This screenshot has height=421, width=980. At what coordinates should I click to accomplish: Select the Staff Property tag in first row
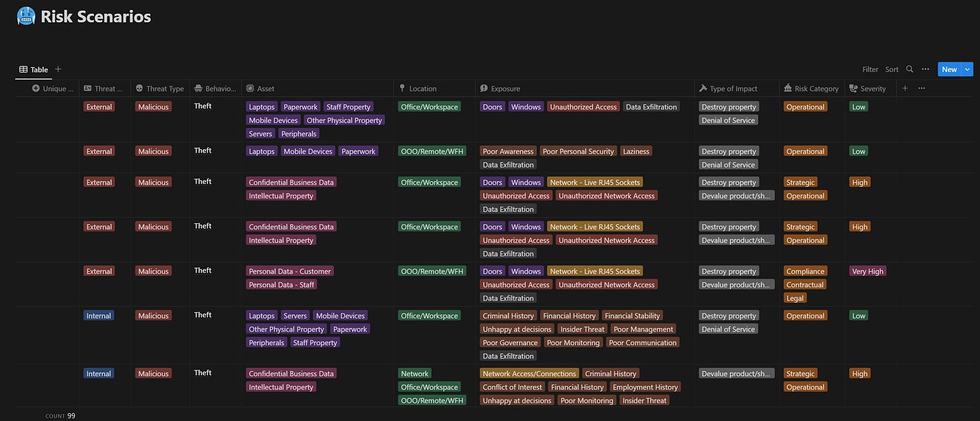point(348,107)
